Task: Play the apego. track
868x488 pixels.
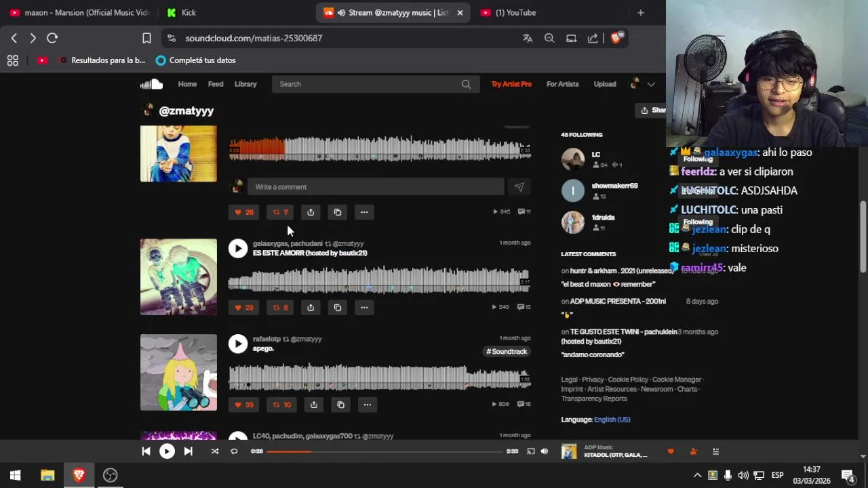Action: tap(238, 344)
